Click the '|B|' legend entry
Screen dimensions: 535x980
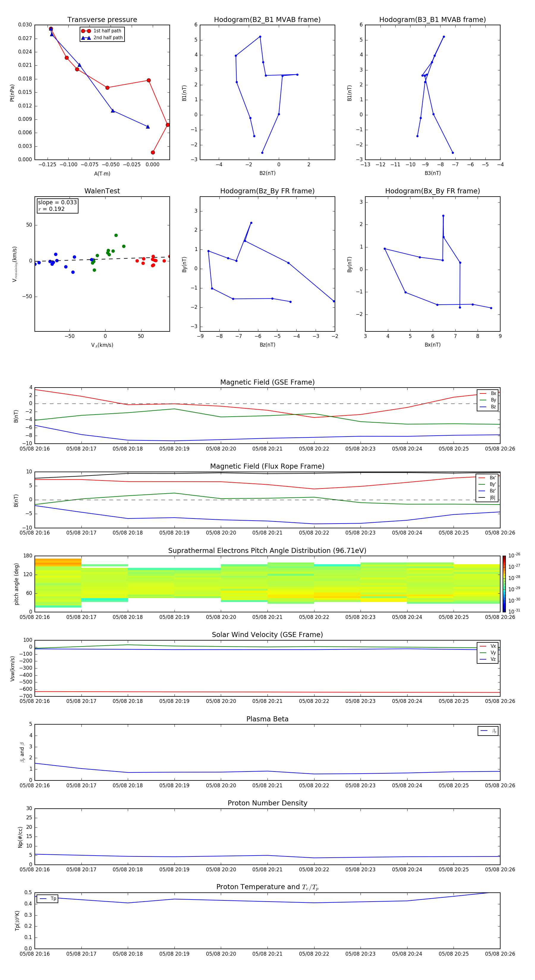[x=487, y=498]
